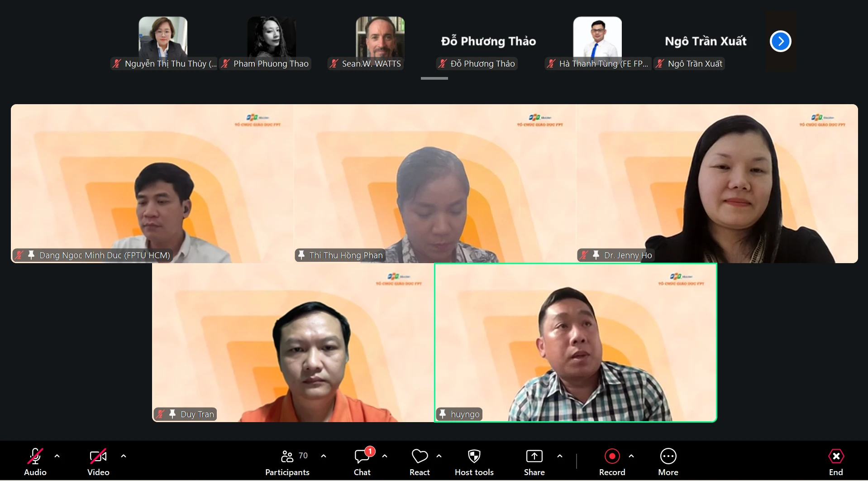Click the 'Thi Thu Hồng Phan' name label
Viewport: 868px width, 481px height.
click(346, 255)
